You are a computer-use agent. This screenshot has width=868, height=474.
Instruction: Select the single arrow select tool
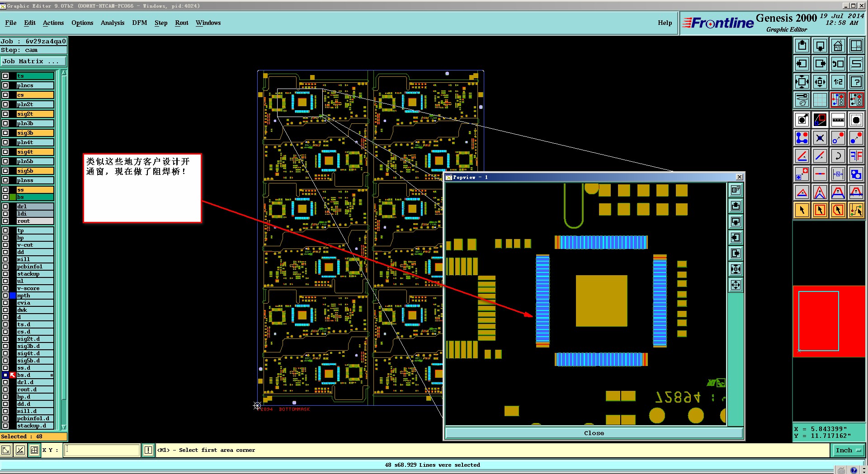tap(802, 210)
